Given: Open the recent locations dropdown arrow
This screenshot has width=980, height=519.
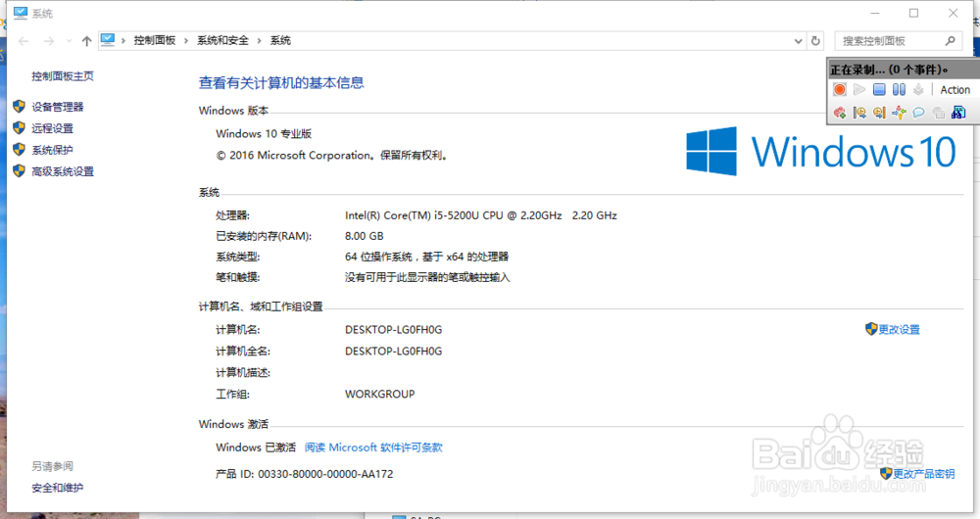Looking at the screenshot, I should [x=69, y=41].
